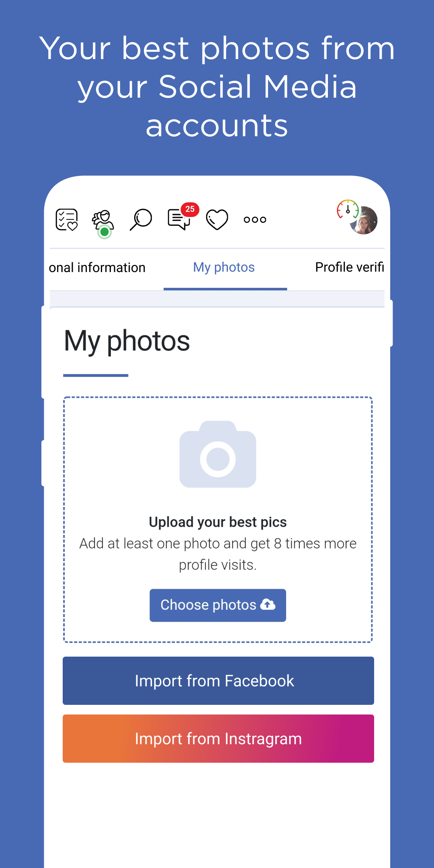Switch to Personal information tab
The height and width of the screenshot is (868, 434).
pos(97,268)
